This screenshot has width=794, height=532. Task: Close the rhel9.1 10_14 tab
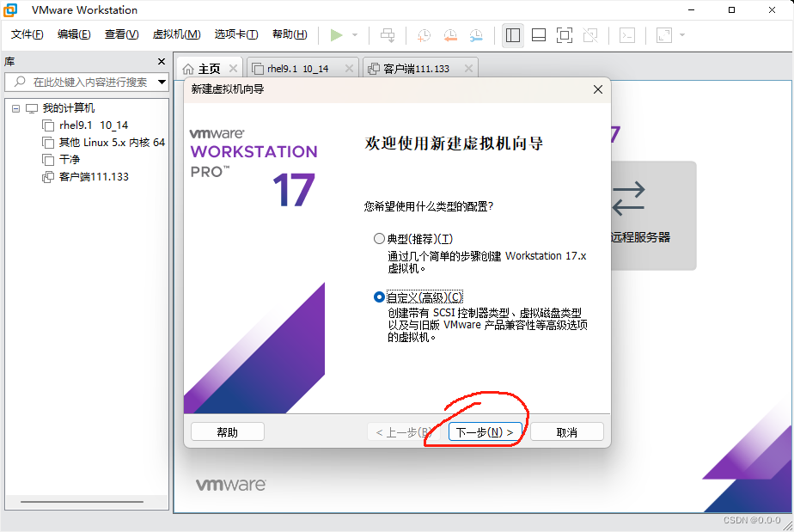(349, 69)
